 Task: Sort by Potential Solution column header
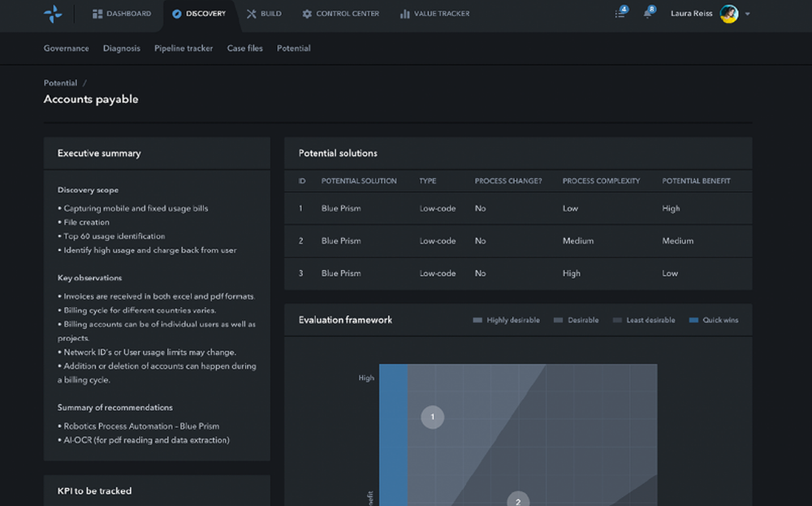click(x=359, y=181)
